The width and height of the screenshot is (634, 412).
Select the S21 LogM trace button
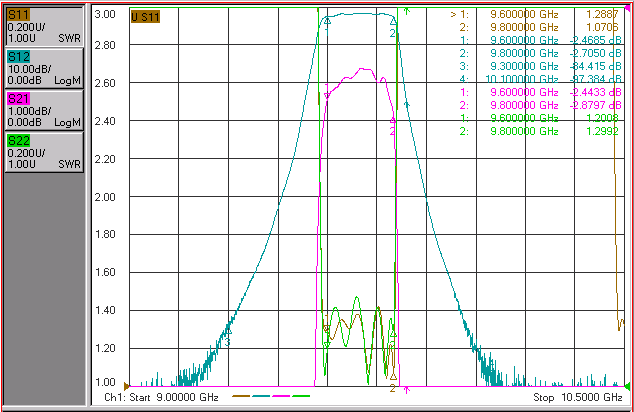pyautogui.click(x=44, y=110)
